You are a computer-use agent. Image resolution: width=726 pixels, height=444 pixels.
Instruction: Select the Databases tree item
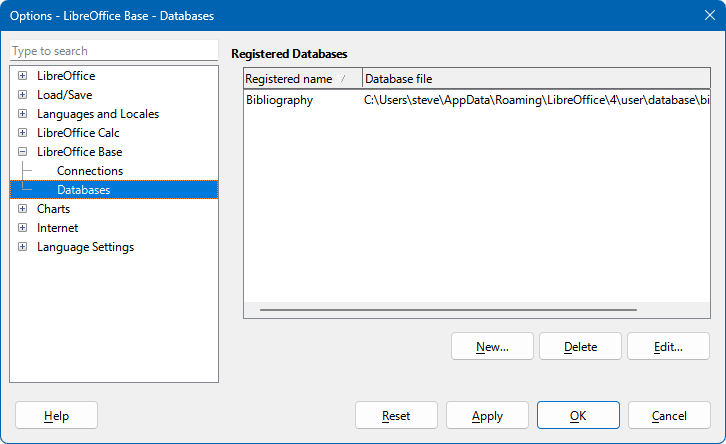tap(114, 190)
